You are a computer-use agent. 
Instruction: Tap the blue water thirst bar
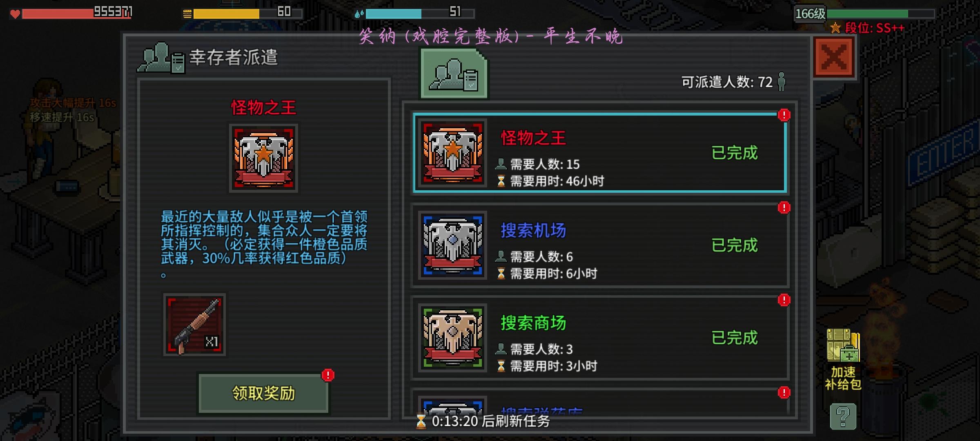(414, 13)
